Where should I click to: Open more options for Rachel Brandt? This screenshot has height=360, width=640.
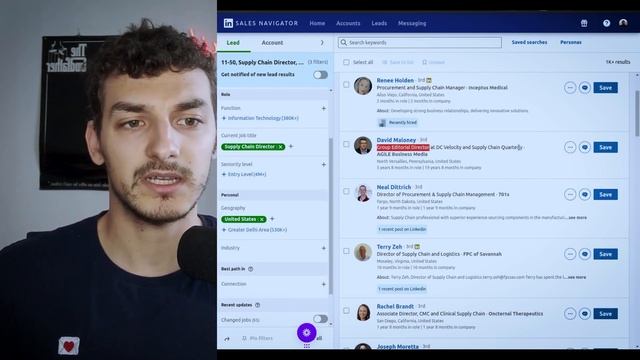[570, 314]
